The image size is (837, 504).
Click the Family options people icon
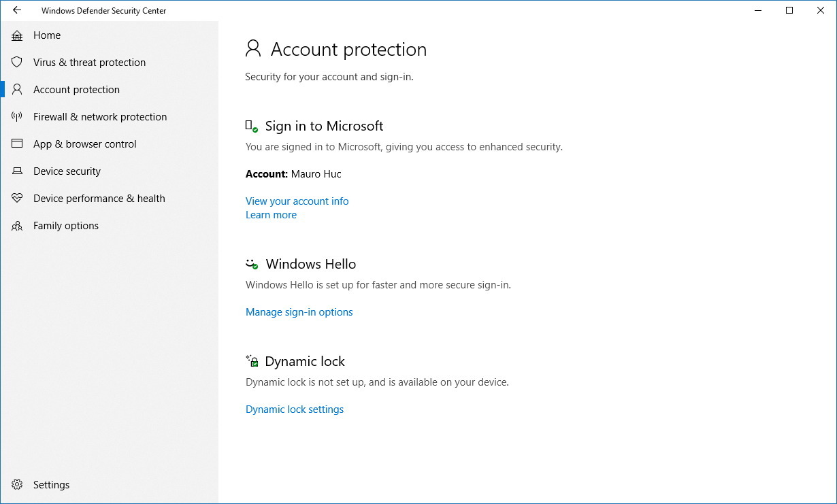click(x=17, y=226)
